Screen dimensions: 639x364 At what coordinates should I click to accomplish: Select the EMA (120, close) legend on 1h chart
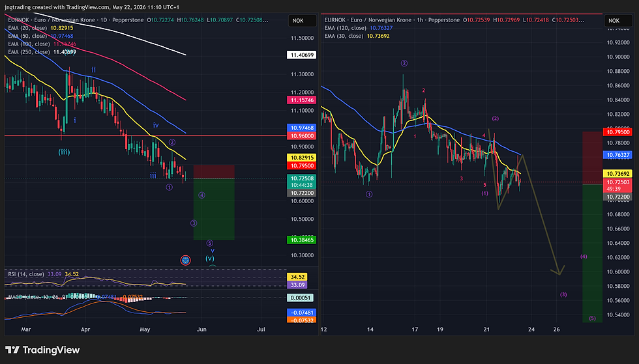(359, 28)
